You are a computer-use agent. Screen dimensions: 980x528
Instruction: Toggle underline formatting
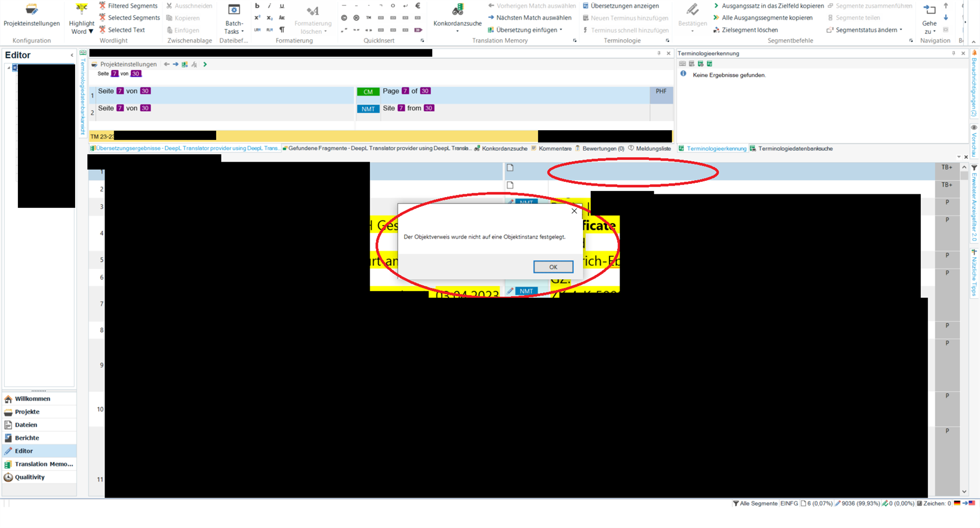coord(281,6)
